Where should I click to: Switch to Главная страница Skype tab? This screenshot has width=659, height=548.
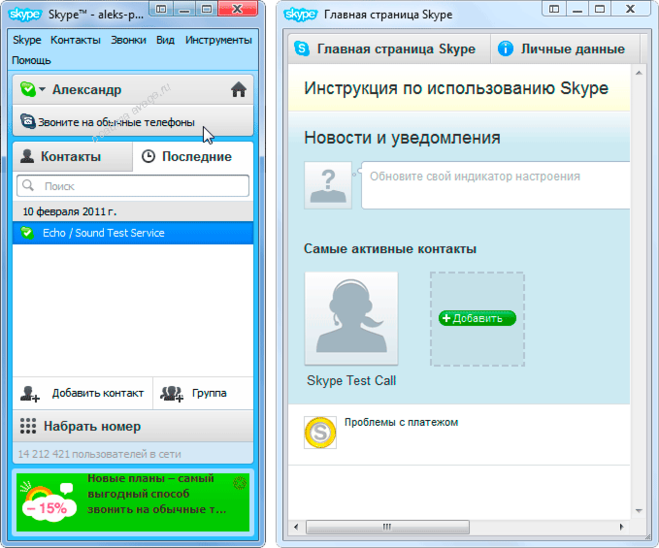[389, 49]
